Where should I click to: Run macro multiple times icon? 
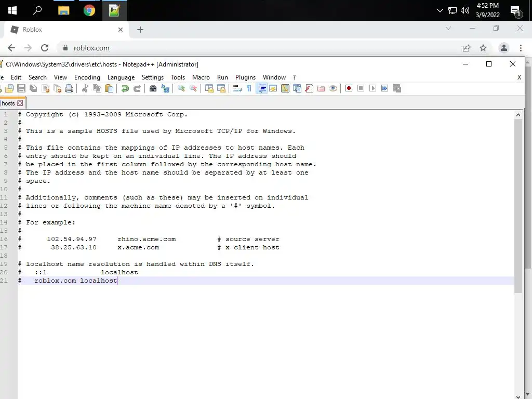[385, 88]
